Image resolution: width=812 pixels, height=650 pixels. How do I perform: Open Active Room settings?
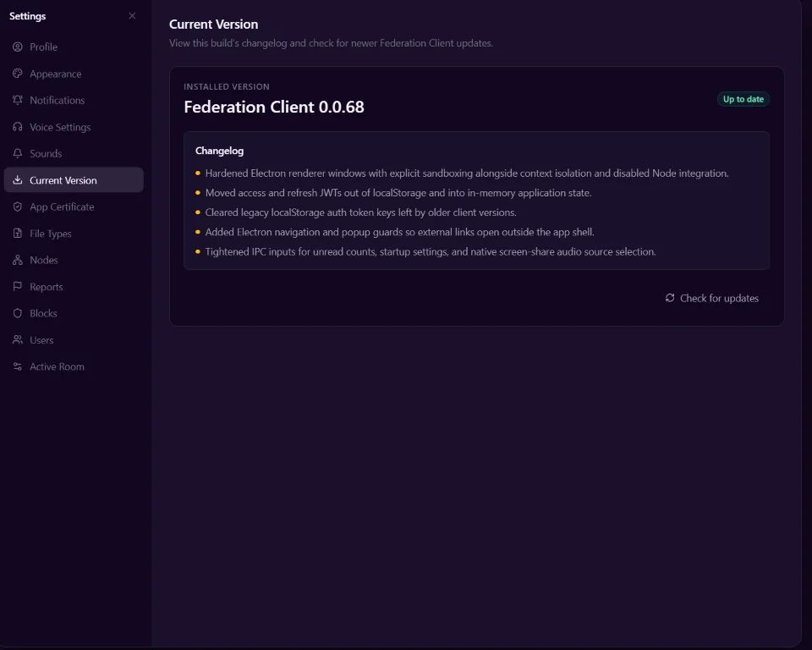74,366
